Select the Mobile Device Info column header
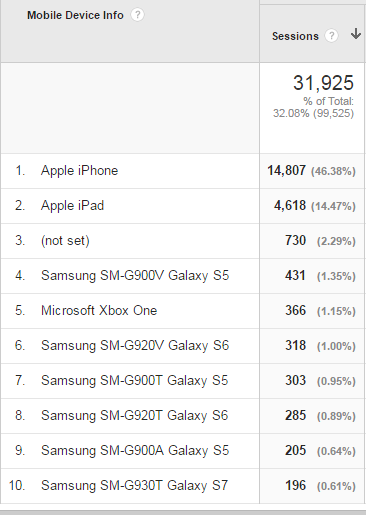Screen dimensions: 366x515 tap(75, 15)
